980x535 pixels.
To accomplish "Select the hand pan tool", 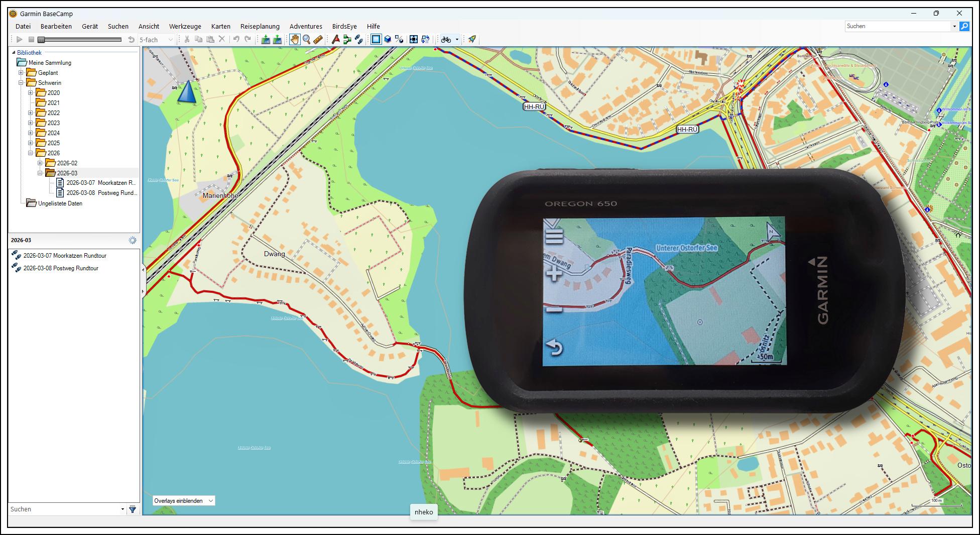I will [x=295, y=40].
